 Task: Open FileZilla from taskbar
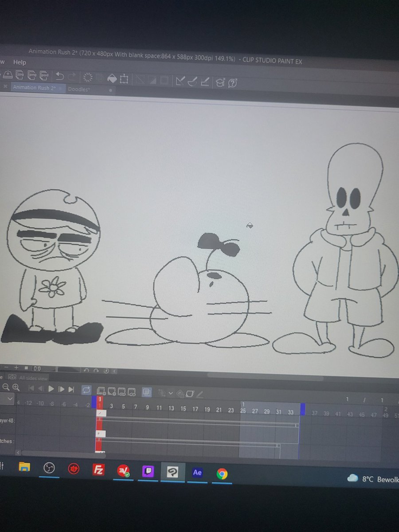click(98, 469)
